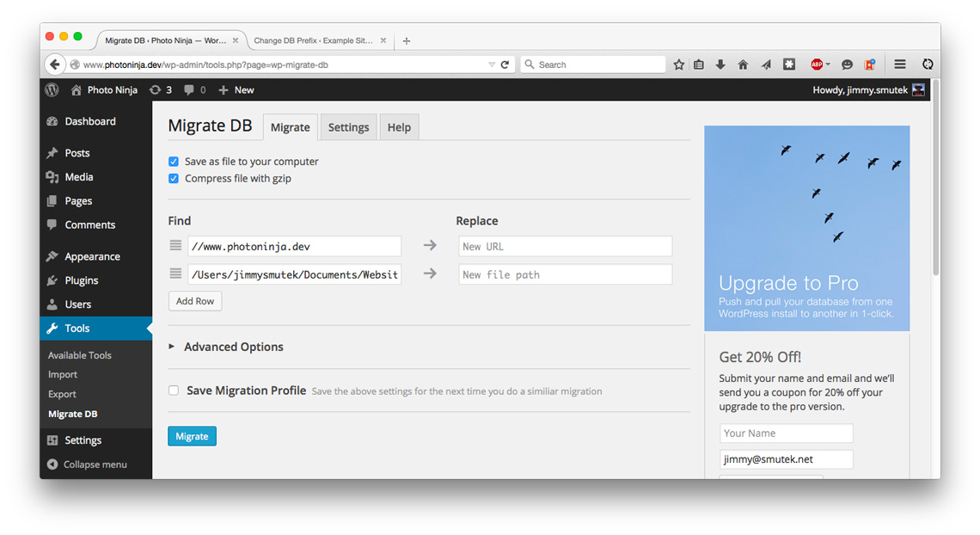Click the + New content button
The width and height of the screenshot is (980, 535).
236,90
